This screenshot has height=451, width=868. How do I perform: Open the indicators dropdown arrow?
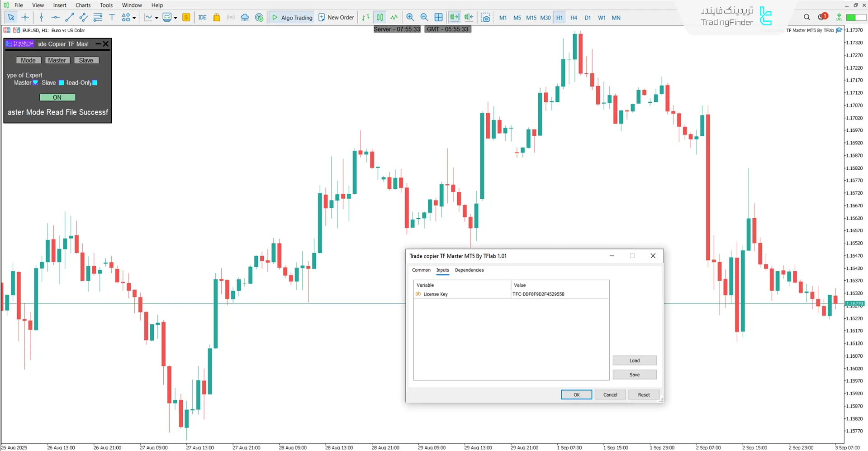(156, 18)
